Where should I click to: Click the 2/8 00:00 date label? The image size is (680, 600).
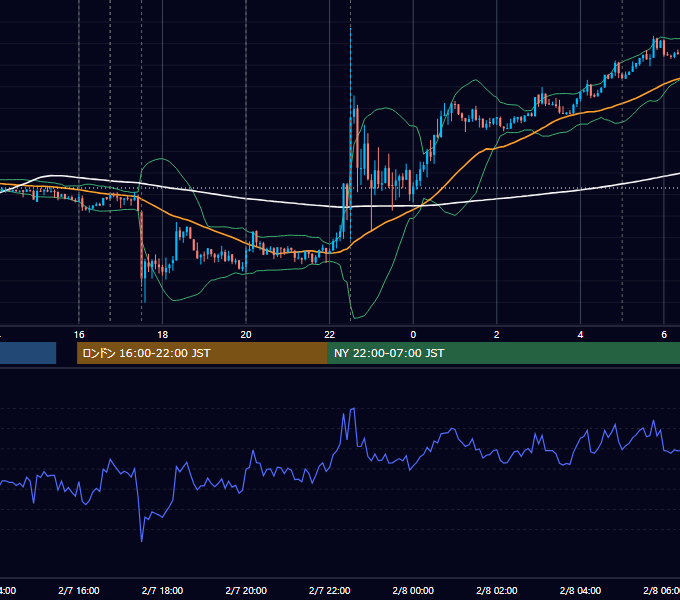[x=413, y=590]
